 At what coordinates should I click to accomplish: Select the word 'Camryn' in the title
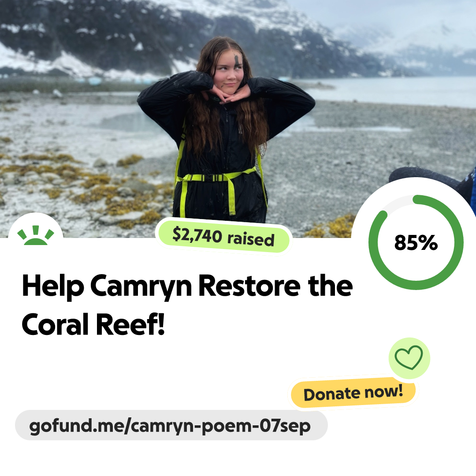point(141,287)
